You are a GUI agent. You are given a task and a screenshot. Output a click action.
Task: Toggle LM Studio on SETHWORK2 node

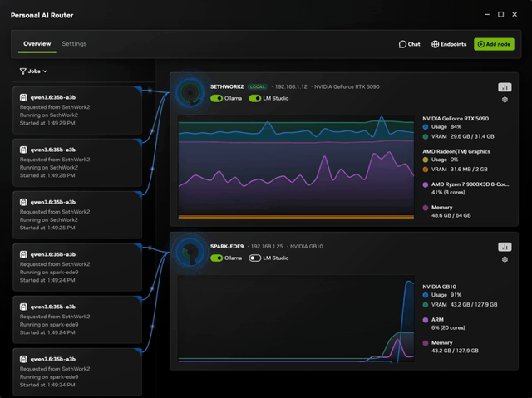coord(255,98)
